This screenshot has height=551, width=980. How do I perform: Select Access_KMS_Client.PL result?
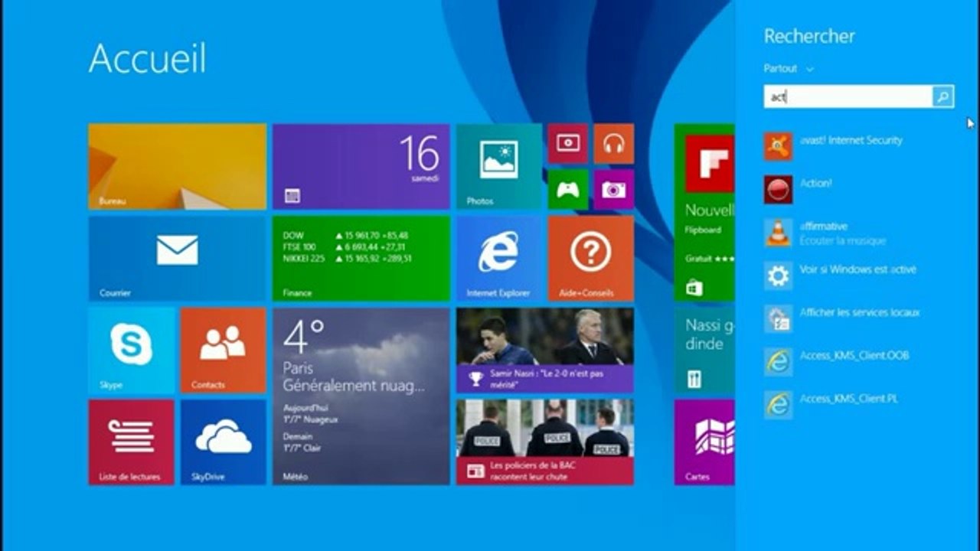pos(850,399)
